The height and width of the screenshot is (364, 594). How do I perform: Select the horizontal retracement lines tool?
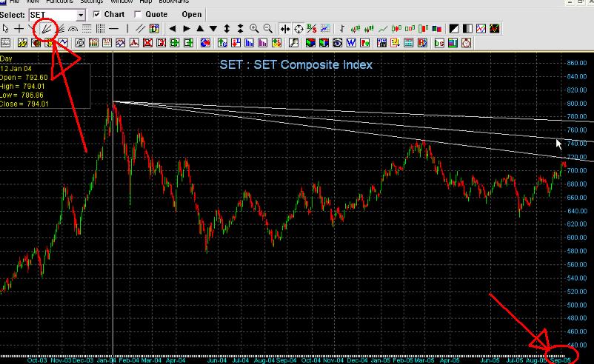(87, 29)
